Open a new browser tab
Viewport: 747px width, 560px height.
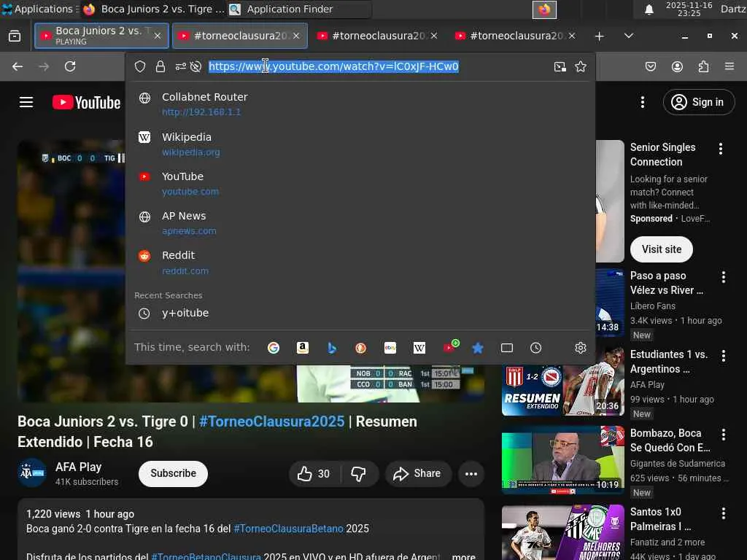point(600,36)
